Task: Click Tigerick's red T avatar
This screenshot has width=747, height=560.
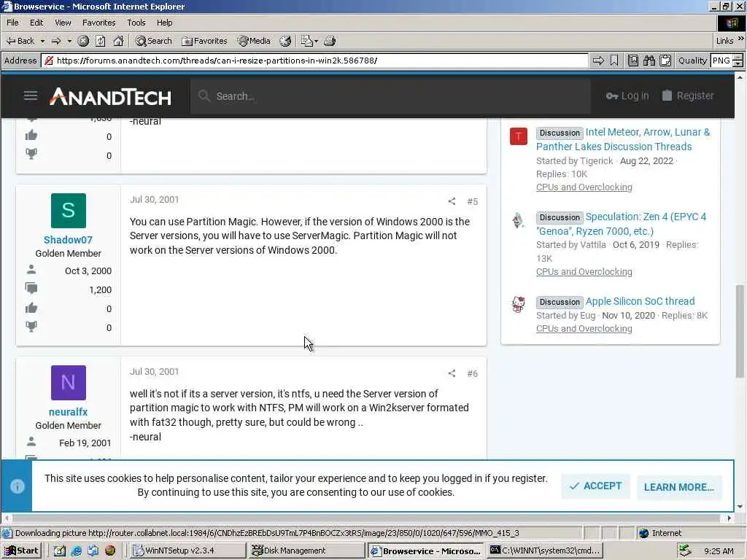Action: click(519, 136)
